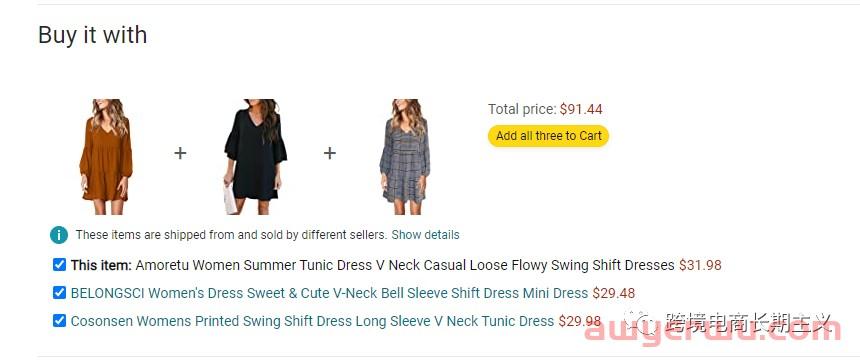Open the plaid printed dress image
The image size is (860, 360).
(x=404, y=156)
